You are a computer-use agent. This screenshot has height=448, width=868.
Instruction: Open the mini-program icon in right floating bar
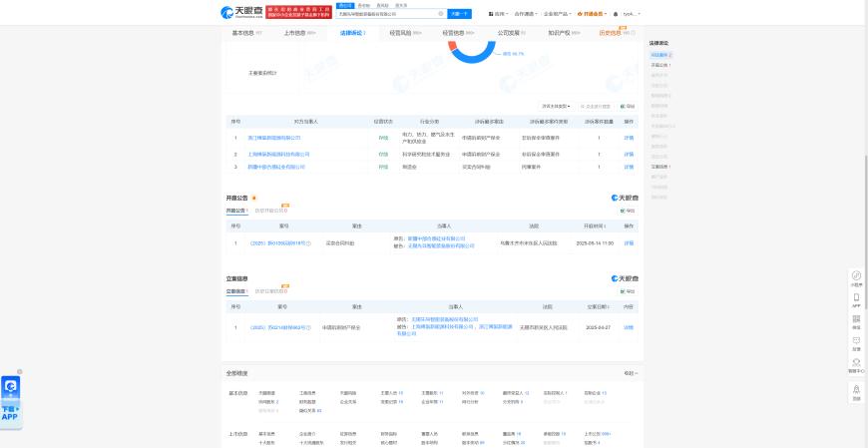(856, 276)
